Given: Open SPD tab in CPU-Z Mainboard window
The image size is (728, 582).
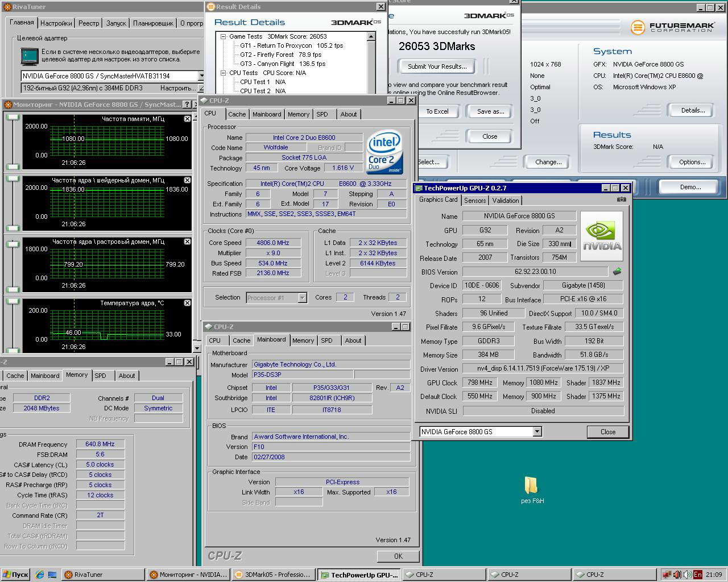Looking at the screenshot, I should 326,340.
